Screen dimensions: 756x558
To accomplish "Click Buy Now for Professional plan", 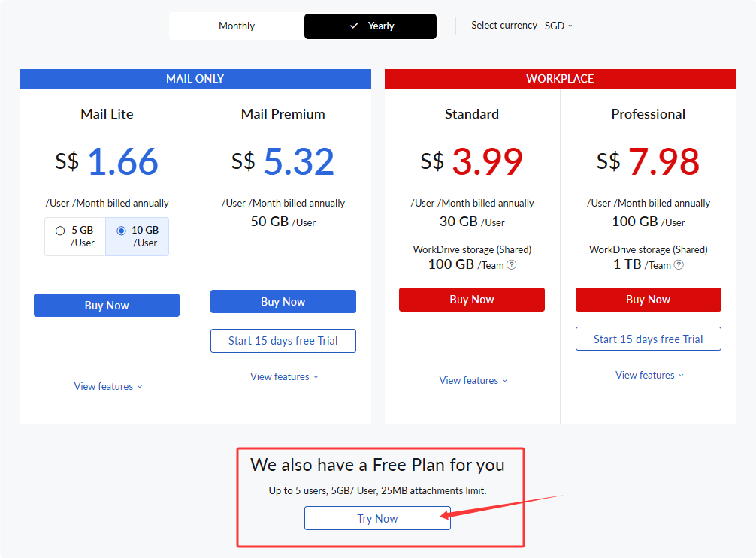I will [x=648, y=300].
